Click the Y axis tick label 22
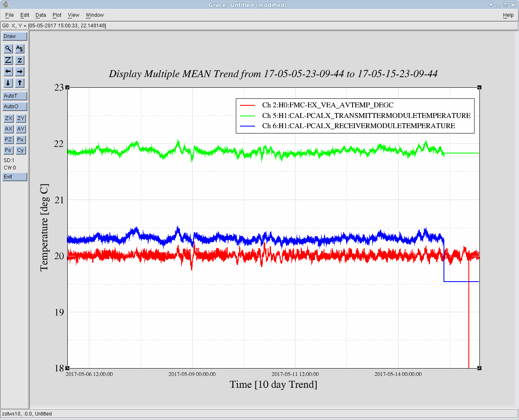 tap(59, 144)
